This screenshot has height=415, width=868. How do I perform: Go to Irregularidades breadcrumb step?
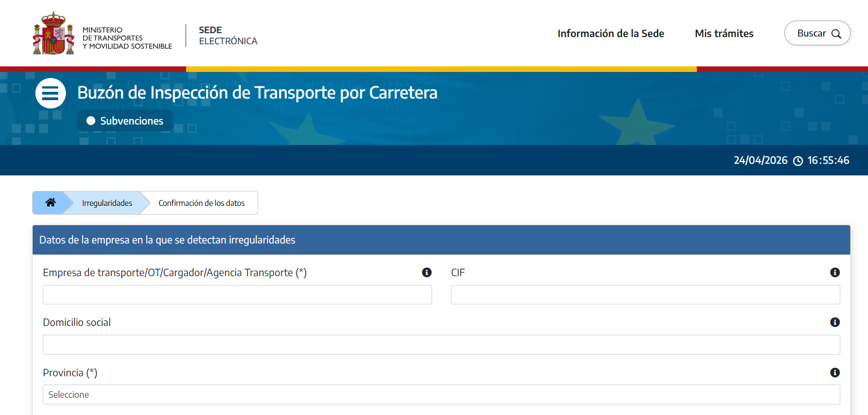click(107, 203)
